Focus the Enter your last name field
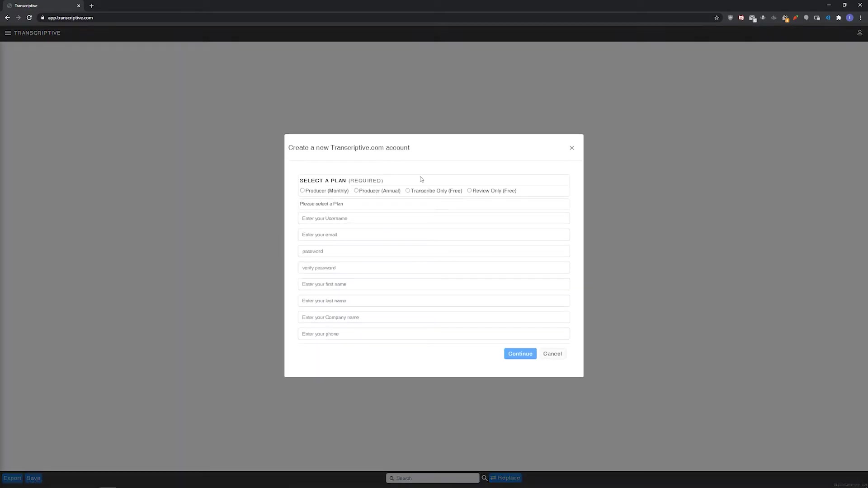Screen dimensions: 868x488 click(434, 301)
